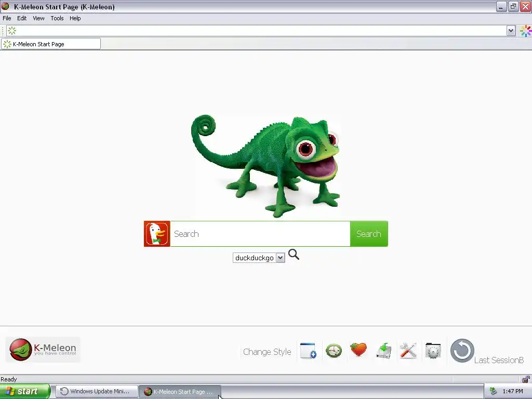Click the colorful throbber icon at toolbar right
This screenshot has height=399, width=532.
tap(526, 31)
